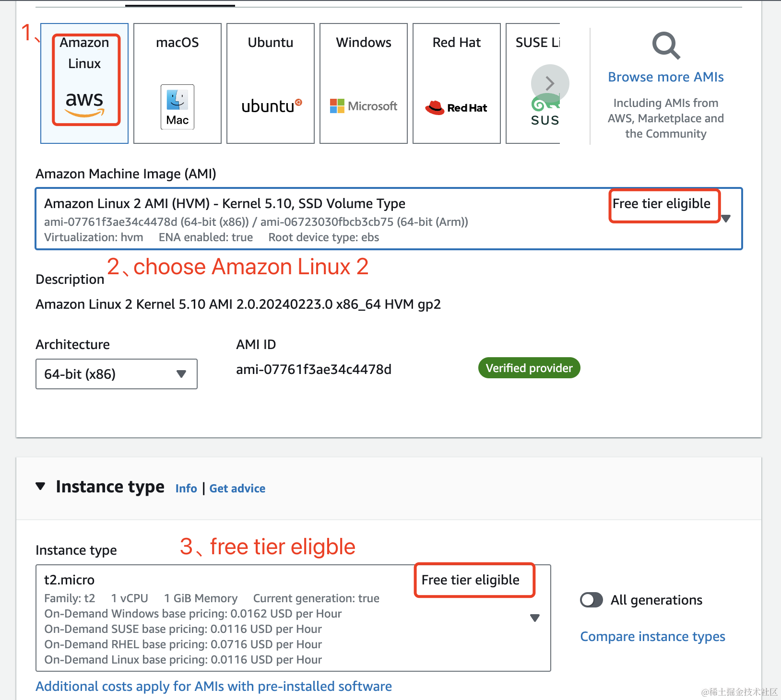Open the t2.micro instance type dropdown
The height and width of the screenshot is (700, 781).
[x=293, y=618]
